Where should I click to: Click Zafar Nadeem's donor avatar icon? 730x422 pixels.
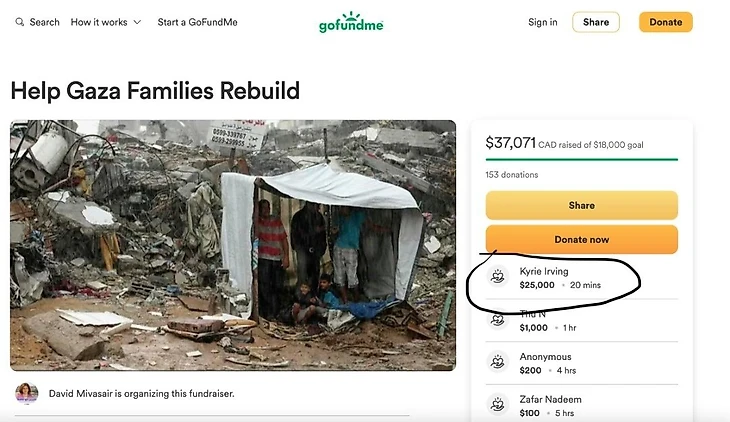[x=498, y=405]
